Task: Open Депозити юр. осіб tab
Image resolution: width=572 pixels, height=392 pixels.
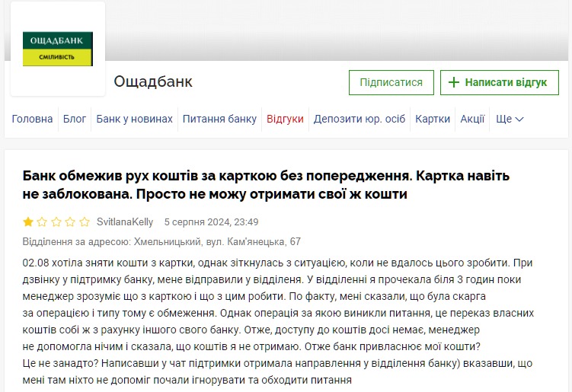Action: pyautogui.click(x=359, y=120)
